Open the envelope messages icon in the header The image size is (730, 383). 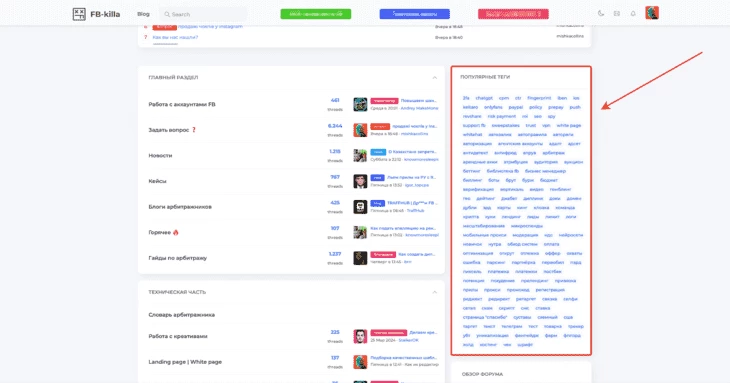(x=617, y=13)
